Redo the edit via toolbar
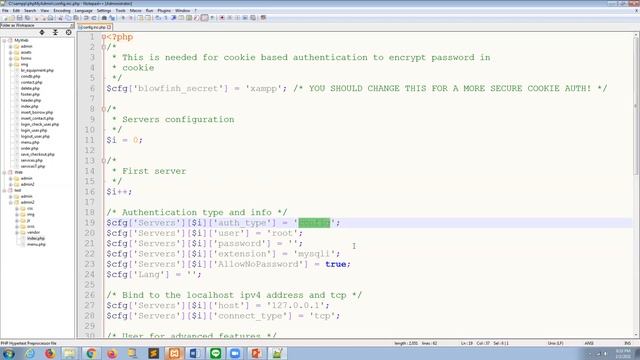Viewport: 640px width, 360px height. [93, 18]
